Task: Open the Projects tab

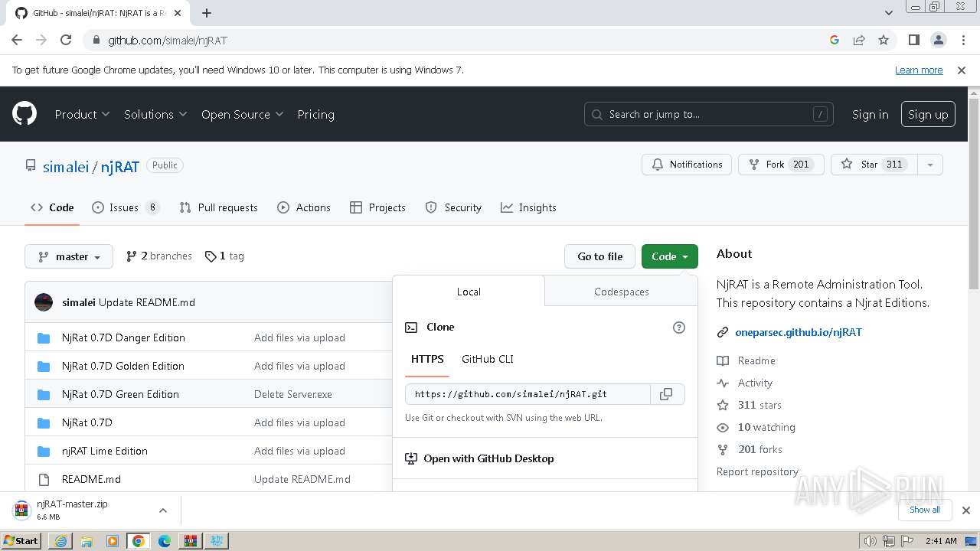Action: tap(377, 207)
